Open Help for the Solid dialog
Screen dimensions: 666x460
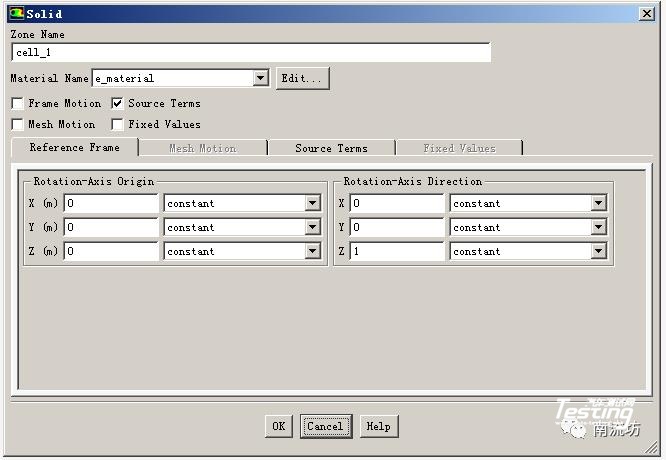[x=379, y=426]
